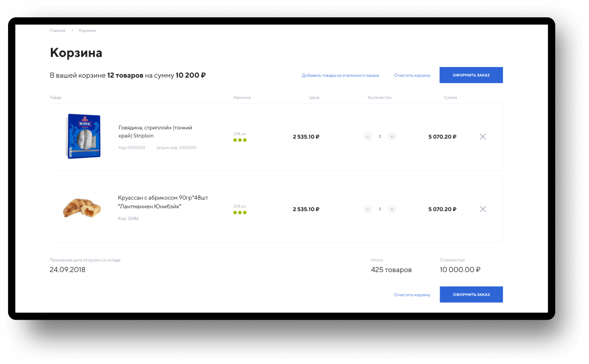
Task: Click the bottom ОФОРМИТЬ ЗАКАЗ button
Action: click(x=471, y=294)
